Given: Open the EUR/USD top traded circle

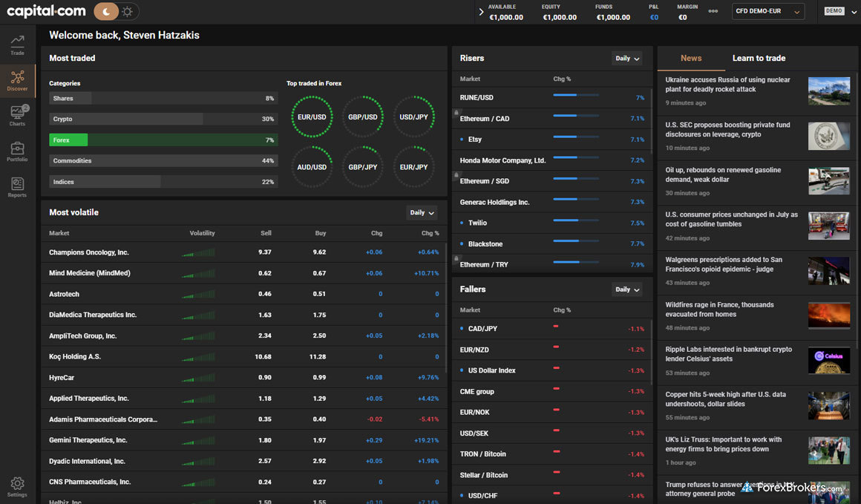Looking at the screenshot, I should [x=312, y=117].
